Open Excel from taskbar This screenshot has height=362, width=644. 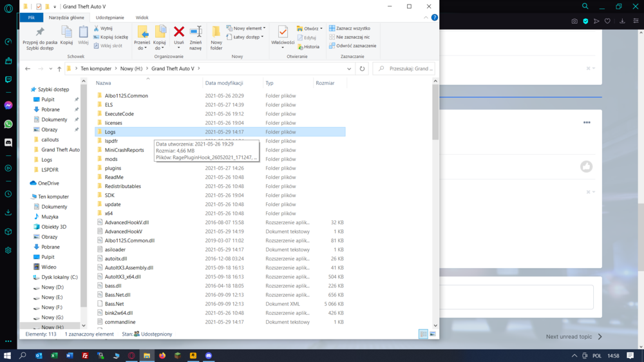54,356
